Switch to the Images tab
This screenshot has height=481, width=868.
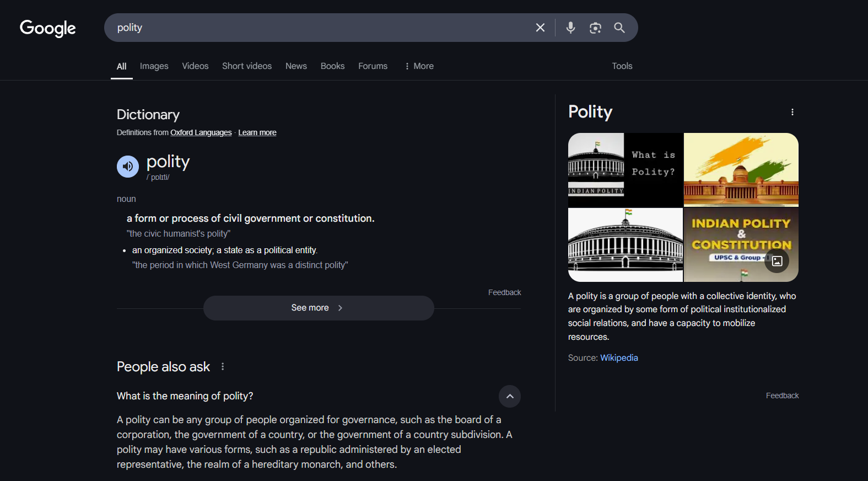(154, 66)
